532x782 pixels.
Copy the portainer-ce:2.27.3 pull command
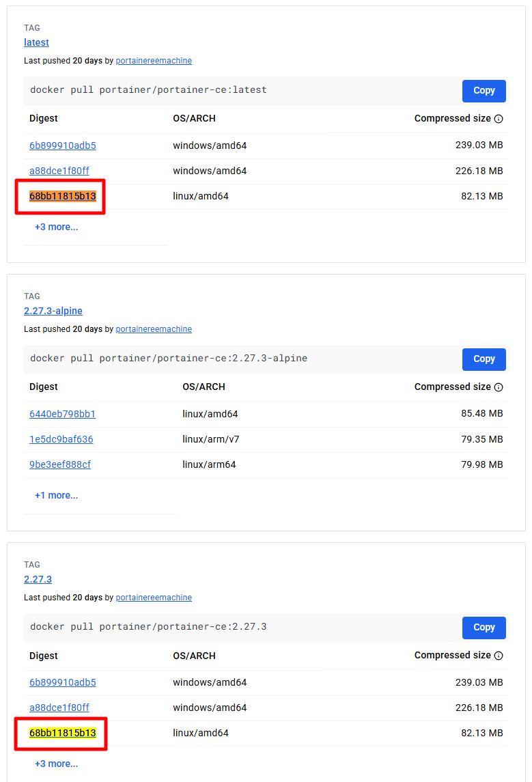484,628
